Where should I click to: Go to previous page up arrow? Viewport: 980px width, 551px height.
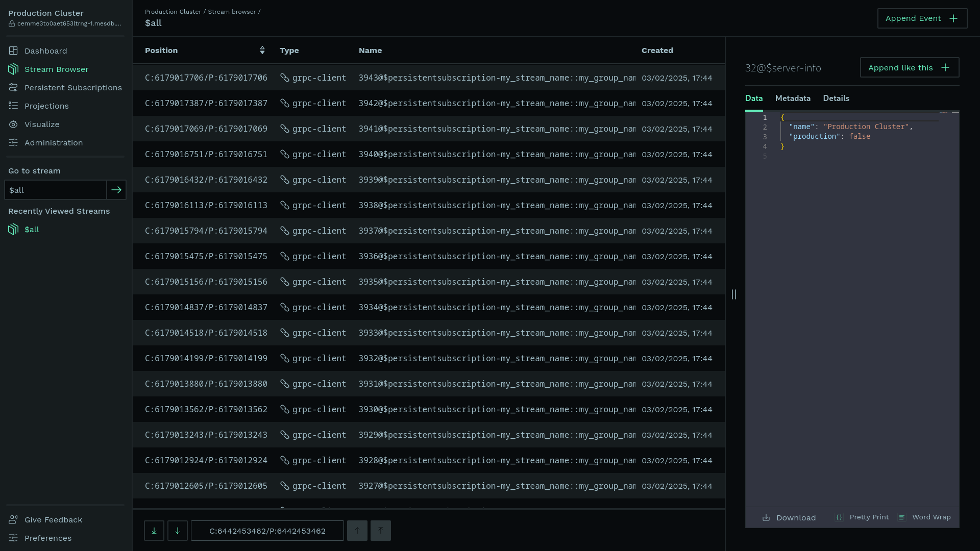point(357,531)
